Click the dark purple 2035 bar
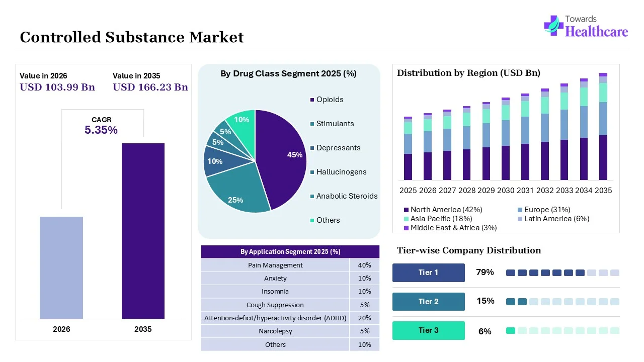The width and height of the screenshot is (644, 362). tap(143, 231)
